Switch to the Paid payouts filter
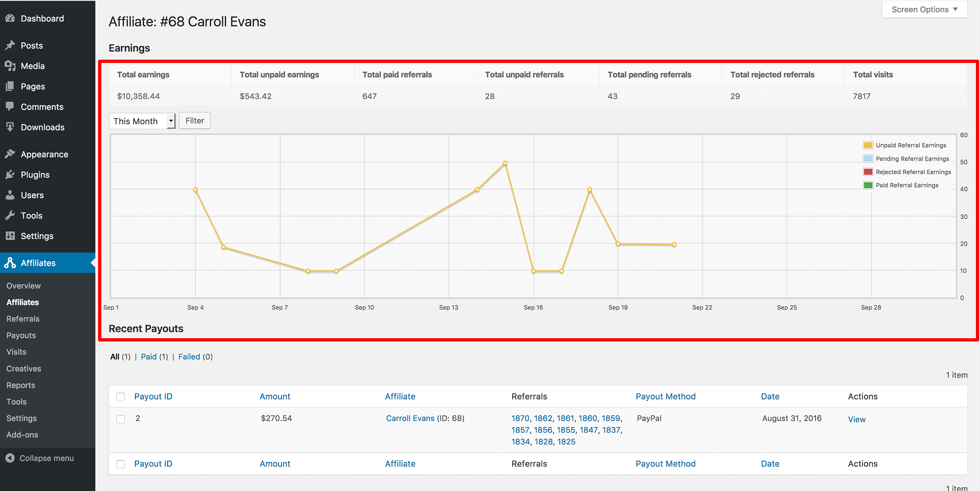 coord(148,356)
